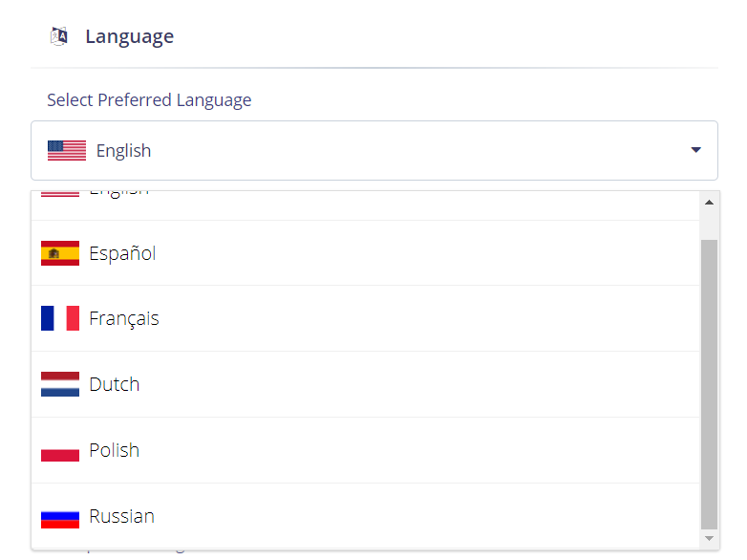Image resolution: width=747 pixels, height=560 pixels.
Task: Click the Language translate icon in header
Action: 59,36
